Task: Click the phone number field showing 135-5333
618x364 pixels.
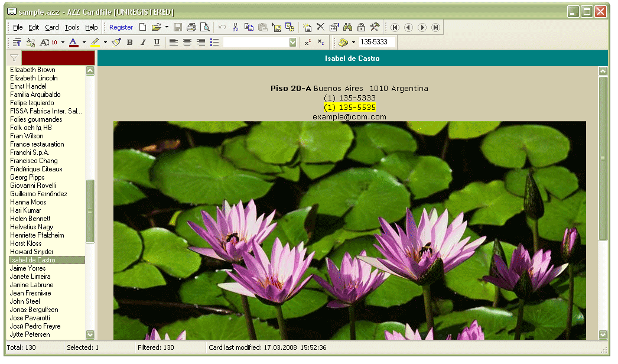Action: point(377,42)
